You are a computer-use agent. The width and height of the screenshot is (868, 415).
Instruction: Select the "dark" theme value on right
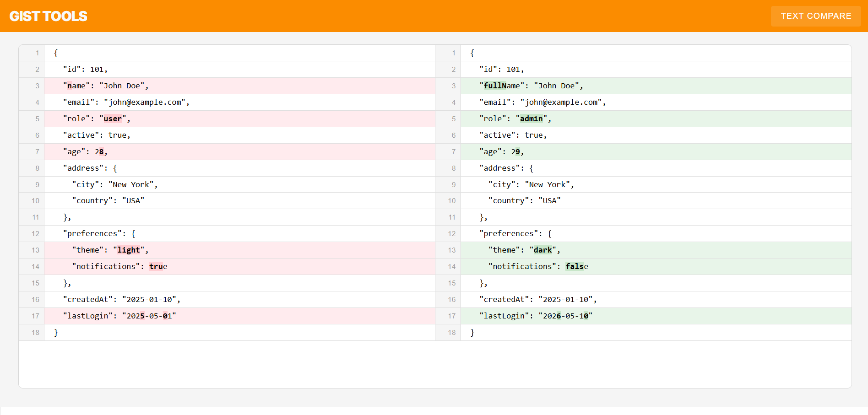pos(542,250)
